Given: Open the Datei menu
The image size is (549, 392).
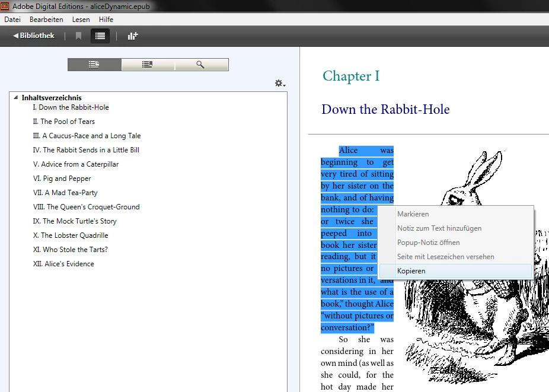Looking at the screenshot, I should click(12, 20).
